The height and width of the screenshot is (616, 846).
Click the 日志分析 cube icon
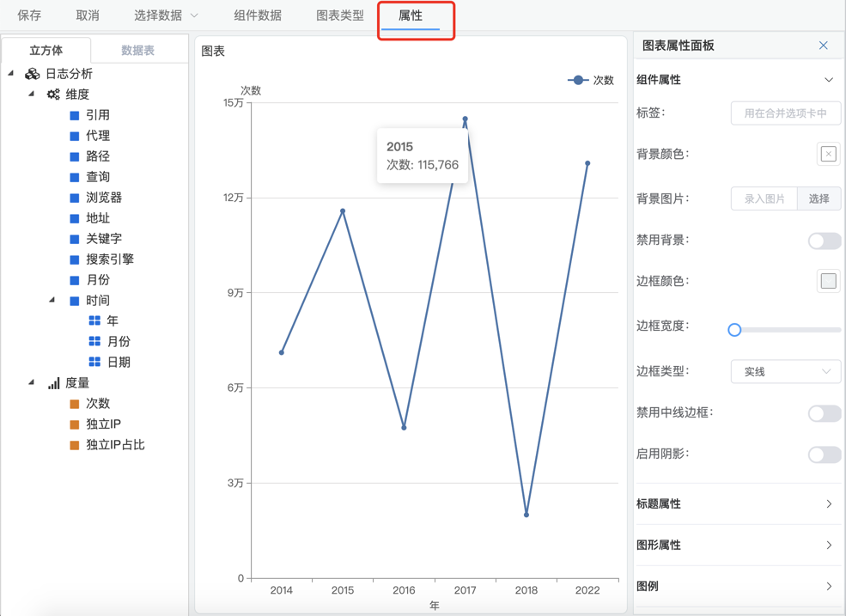point(32,74)
